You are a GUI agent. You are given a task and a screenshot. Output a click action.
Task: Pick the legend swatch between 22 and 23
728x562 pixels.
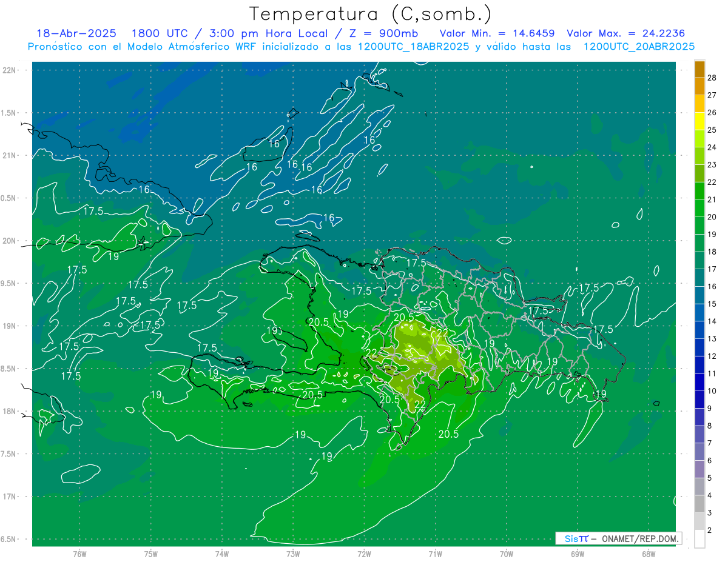click(x=699, y=173)
